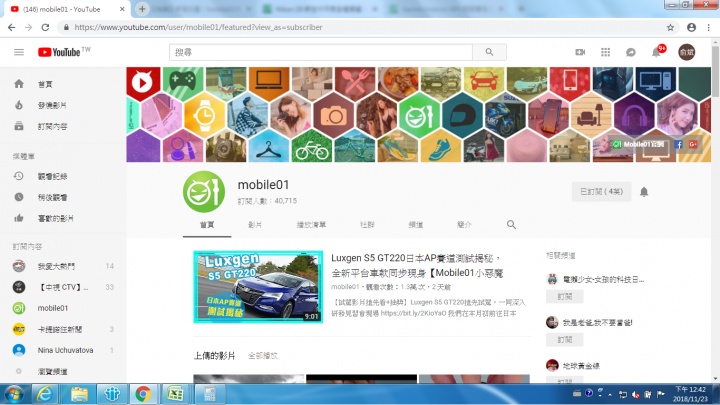Screen dimensions: 720x405
Task: Close the mobile01 YouTube tab
Action: 122,9
